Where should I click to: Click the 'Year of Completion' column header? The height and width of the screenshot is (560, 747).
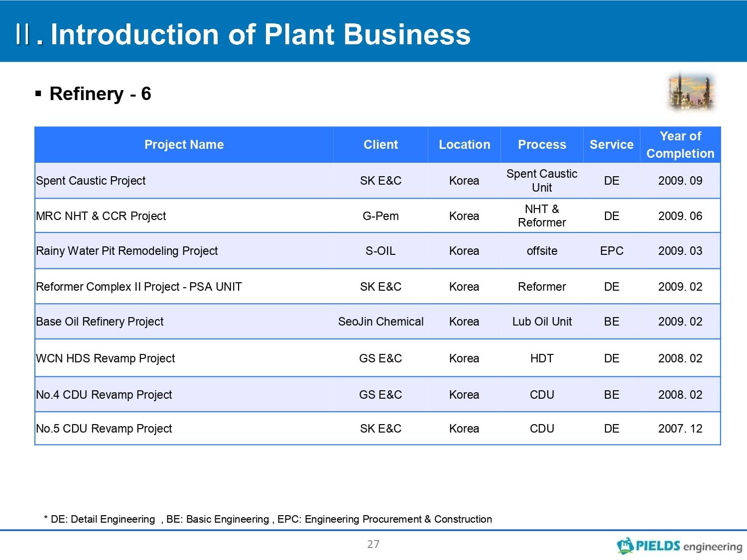click(x=680, y=145)
